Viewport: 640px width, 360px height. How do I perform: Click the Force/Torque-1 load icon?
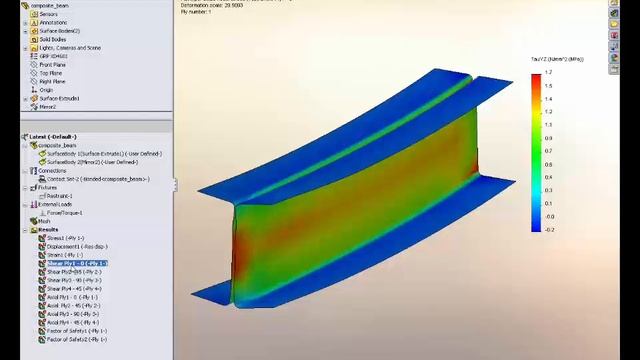(42, 213)
